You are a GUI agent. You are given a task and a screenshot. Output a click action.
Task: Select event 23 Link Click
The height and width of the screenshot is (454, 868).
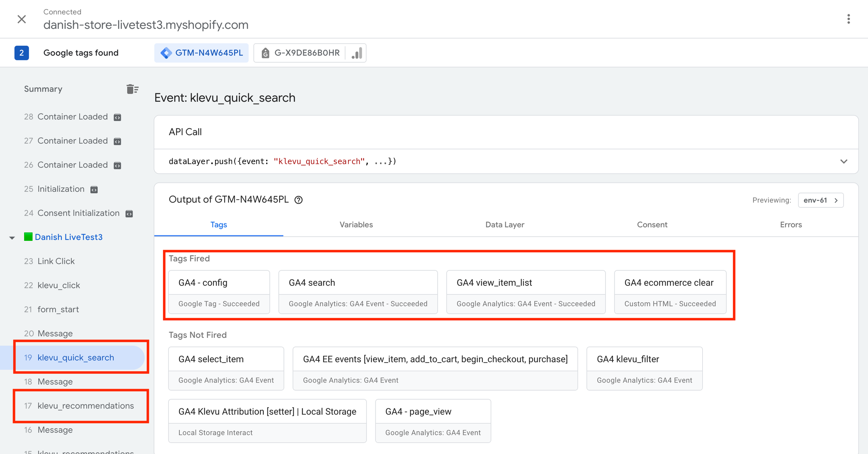pyautogui.click(x=49, y=261)
